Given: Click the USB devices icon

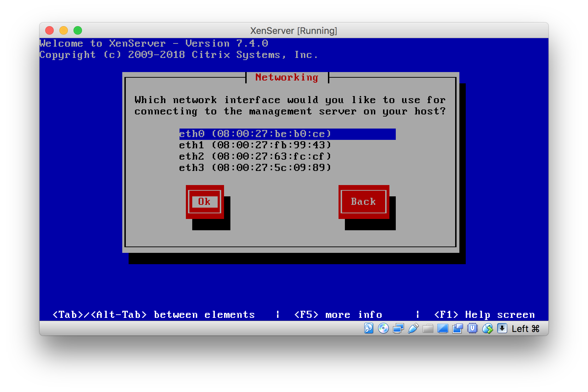Looking at the screenshot, I should pos(413,328).
